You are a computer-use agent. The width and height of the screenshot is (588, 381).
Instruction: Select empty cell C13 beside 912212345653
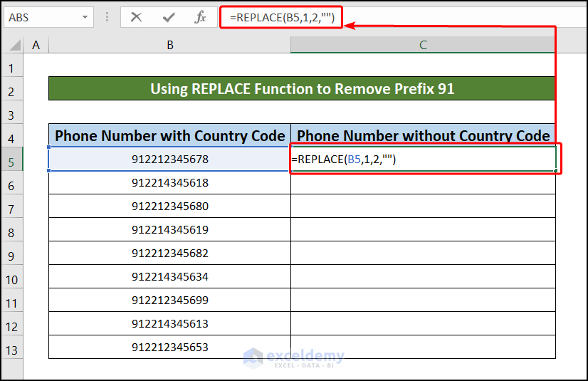pyautogui.click(x=423, y=347)
